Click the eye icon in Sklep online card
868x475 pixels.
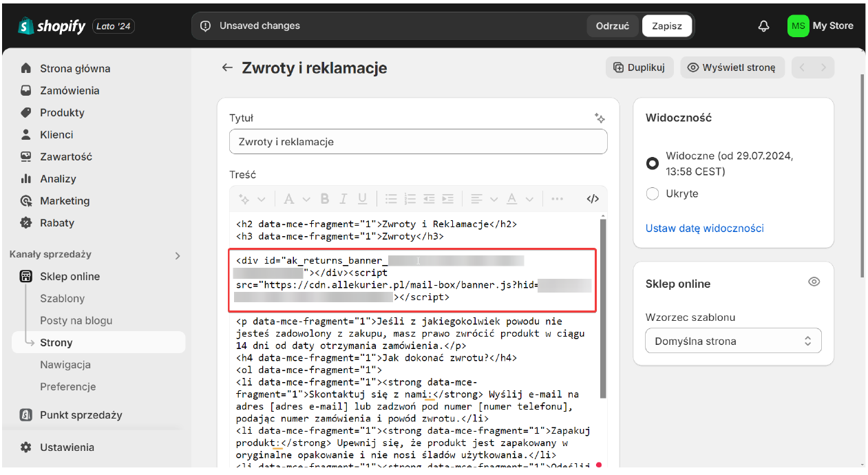pyautogui.click(x=814, y=282)
